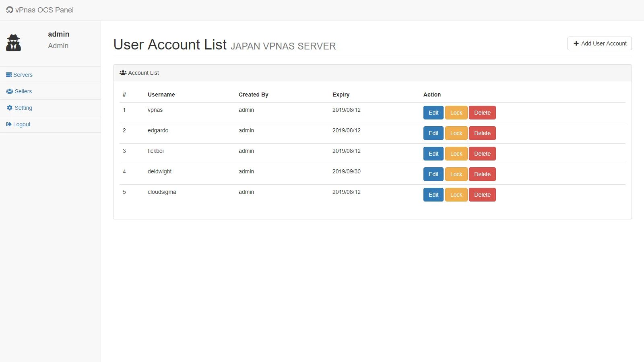
Task: Click the Created By admin cell for vpnas
Action: click(246, 110)
